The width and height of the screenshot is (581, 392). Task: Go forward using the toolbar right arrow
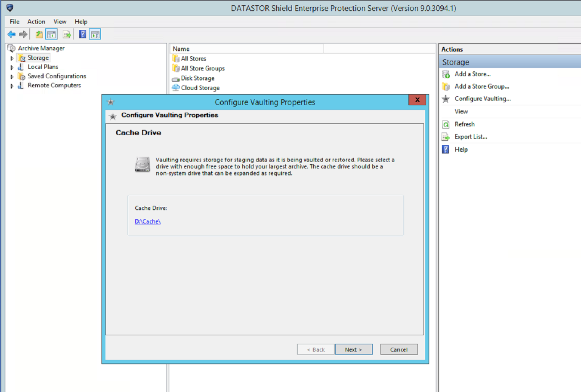(x=23, y=34)
